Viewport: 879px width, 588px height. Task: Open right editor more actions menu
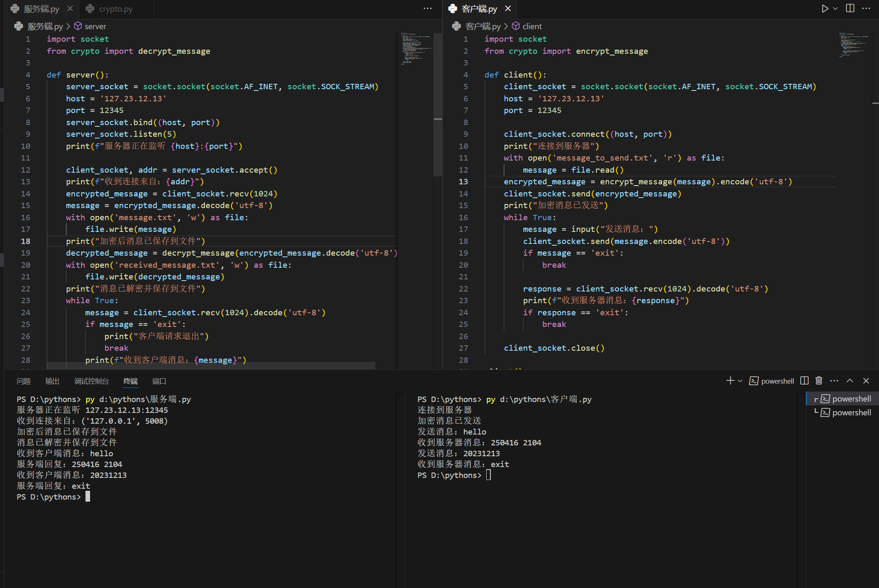[866, 9]
